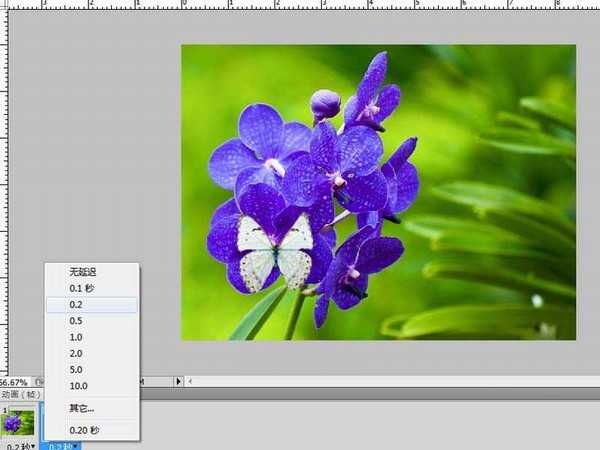Viewport: 600px width, 450px height.
Task: Click the horizontal scrollbar track
Action: pyautogui.click(x=400, y=381)
